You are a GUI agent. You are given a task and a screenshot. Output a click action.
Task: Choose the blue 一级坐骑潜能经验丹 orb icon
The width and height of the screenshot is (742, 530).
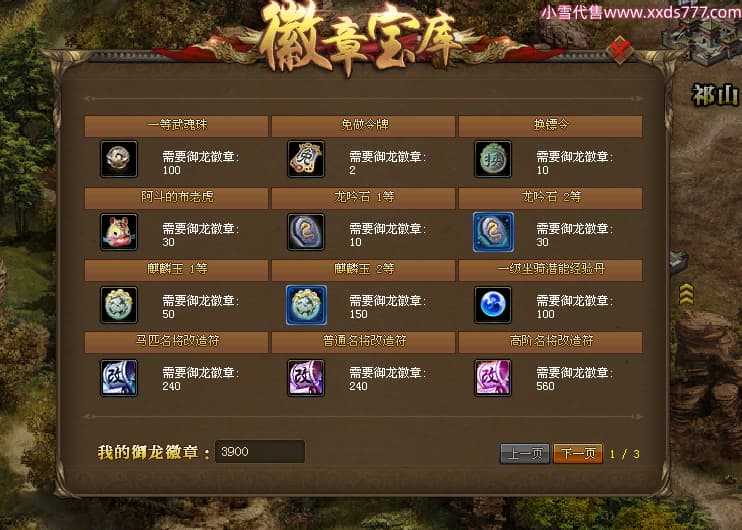(x=493, y=305)
